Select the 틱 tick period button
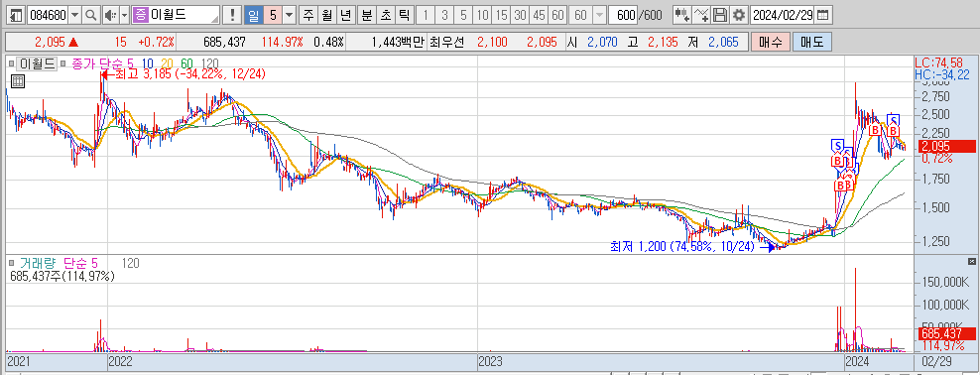The width and height of the screenshot is (980, 375). [x=405, y=14]
